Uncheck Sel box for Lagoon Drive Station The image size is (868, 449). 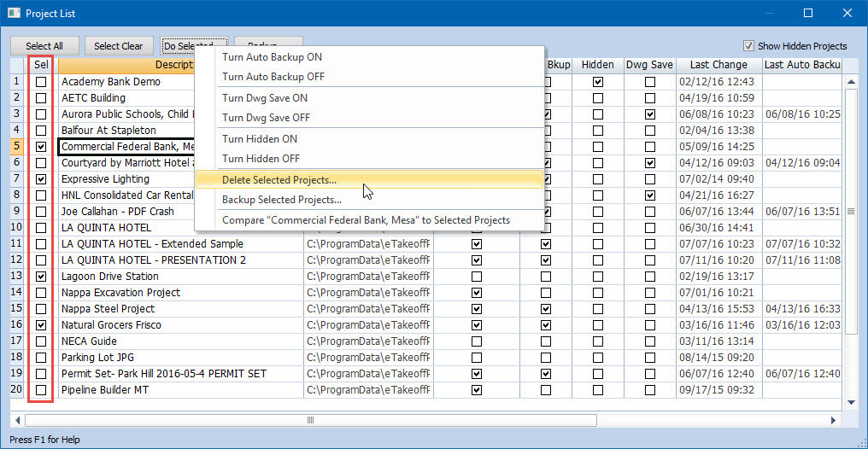click(41, 277)
